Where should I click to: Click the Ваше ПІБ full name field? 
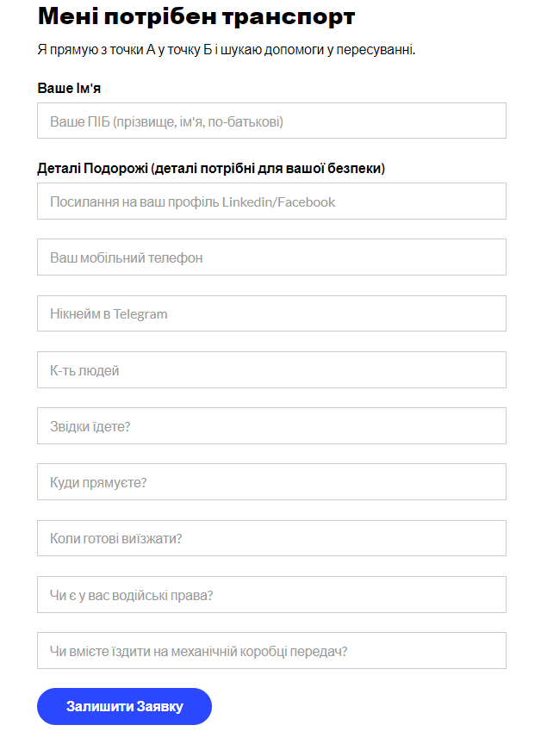coord(271,121)
